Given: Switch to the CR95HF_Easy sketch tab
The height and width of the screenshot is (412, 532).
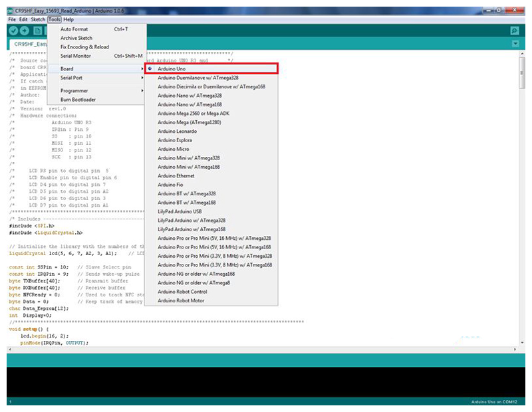Looking at the screenshot, I should pos(27,44).
